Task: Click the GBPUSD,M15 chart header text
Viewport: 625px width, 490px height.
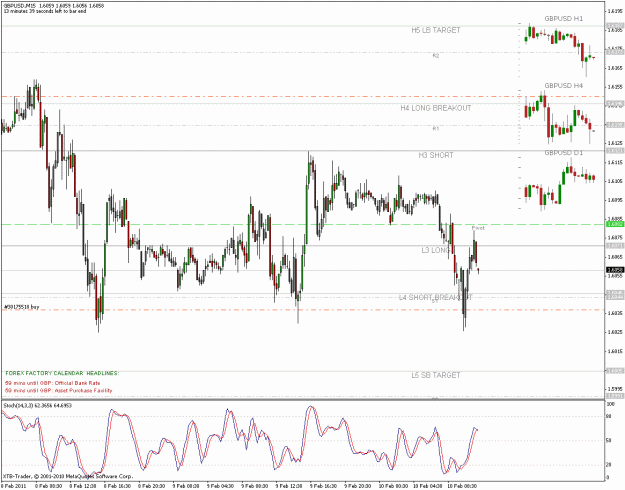Action: coord(54,6)
